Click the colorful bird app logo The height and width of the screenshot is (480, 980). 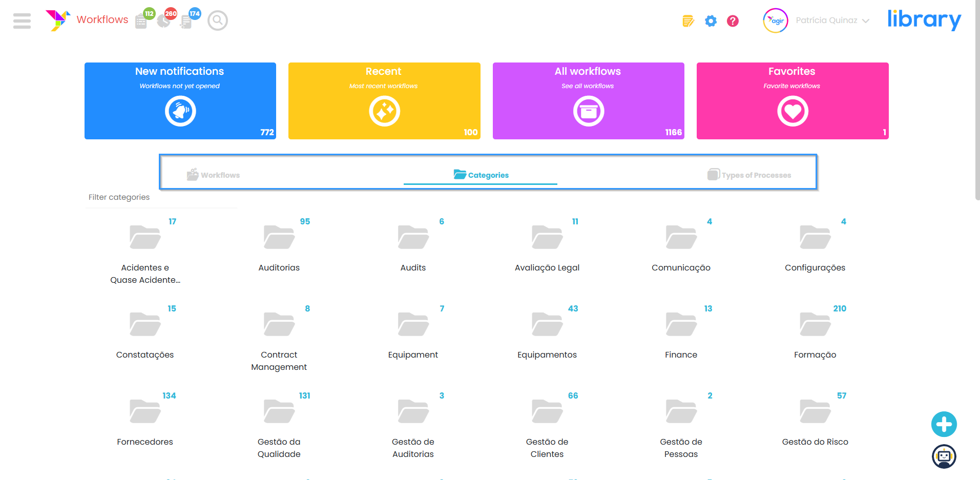pyautogui.click(x=57, y=20)
